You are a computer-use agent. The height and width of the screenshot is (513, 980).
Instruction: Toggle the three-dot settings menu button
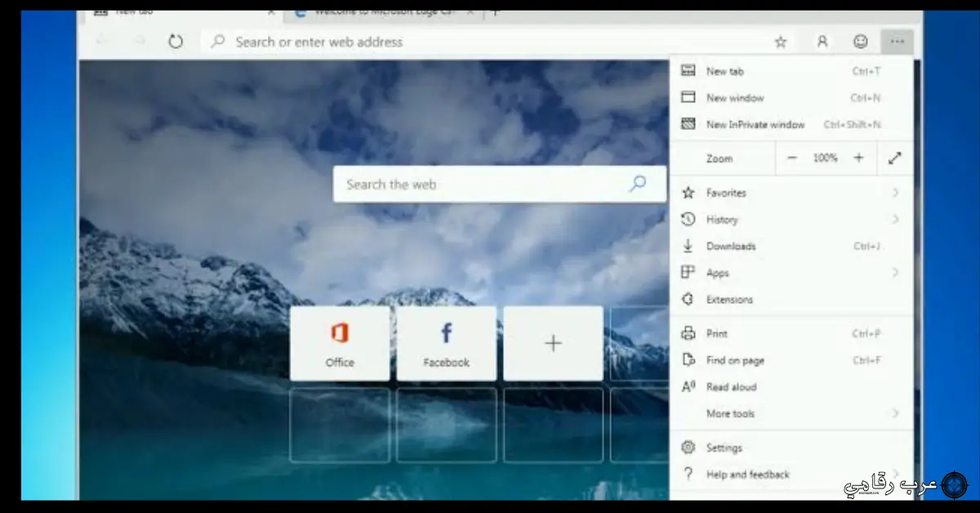898,42
